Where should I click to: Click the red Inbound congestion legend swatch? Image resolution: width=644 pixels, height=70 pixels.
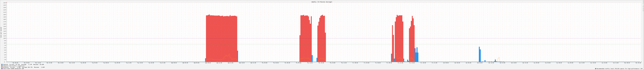pyautogui.click(x=2, y=66)
